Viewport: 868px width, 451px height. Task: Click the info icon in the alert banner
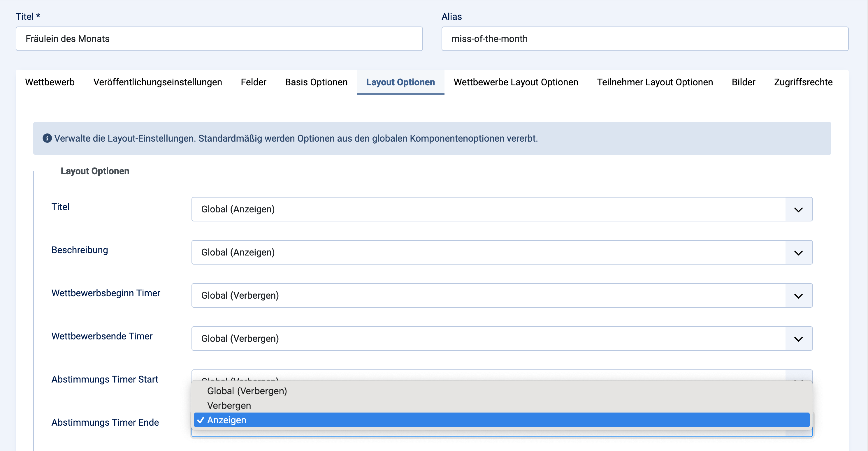[47, 138]
